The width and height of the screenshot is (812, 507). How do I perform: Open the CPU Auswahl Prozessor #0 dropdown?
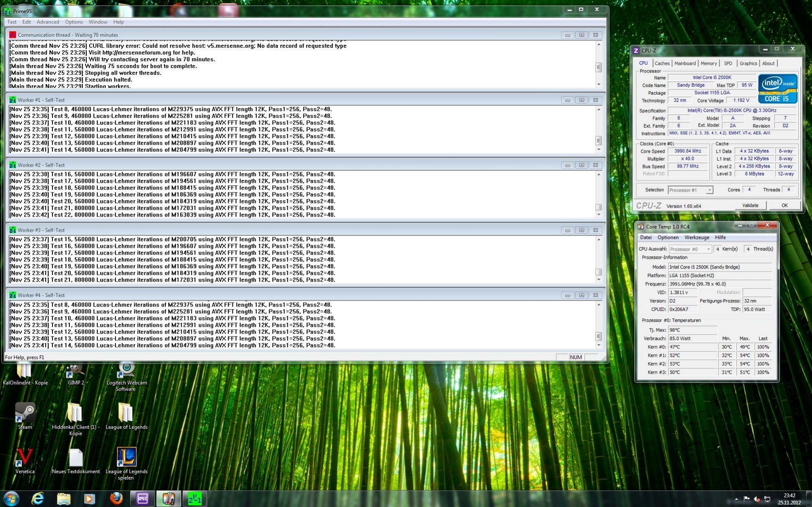[x=690, y=249]
